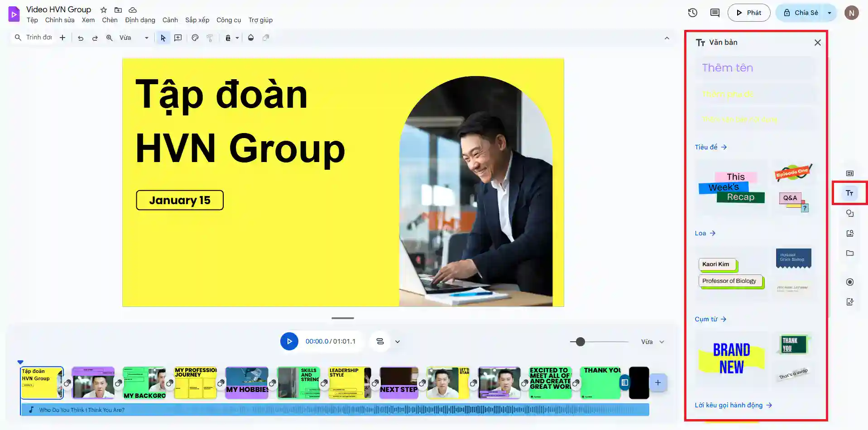868x430 pixels.
Task: Click the timeline zoom slider handle
Action: click(580, 342)
